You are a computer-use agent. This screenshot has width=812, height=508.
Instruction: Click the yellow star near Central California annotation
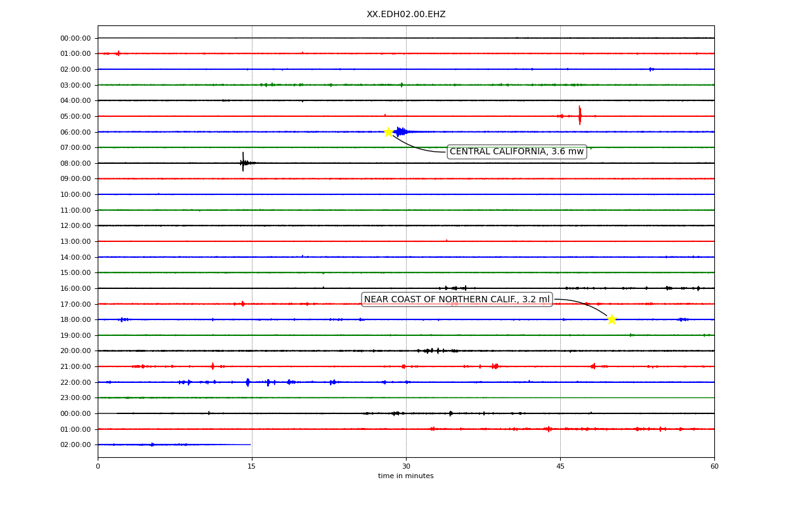tap(388, 132)
